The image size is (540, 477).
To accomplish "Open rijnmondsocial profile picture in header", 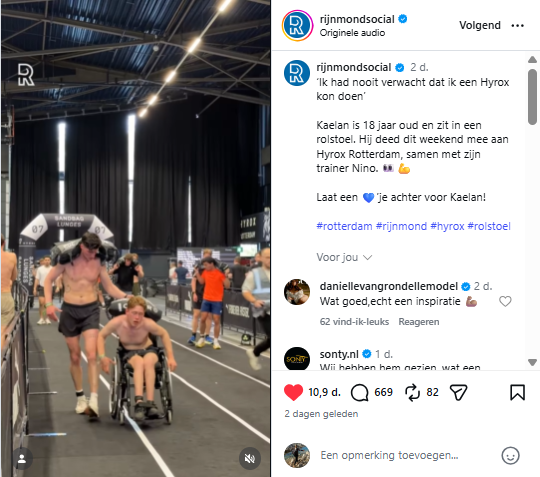I will point(297,26).
